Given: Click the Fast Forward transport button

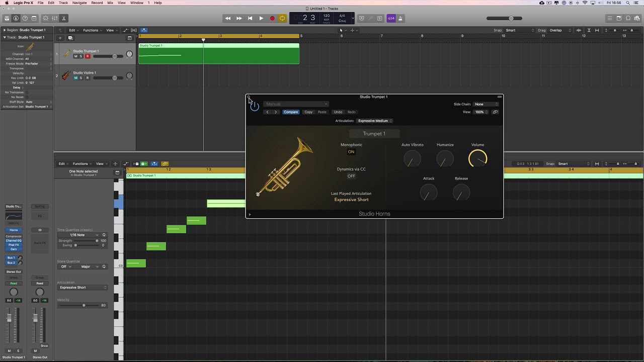Looking at the screenshot, I should point(239,19).
